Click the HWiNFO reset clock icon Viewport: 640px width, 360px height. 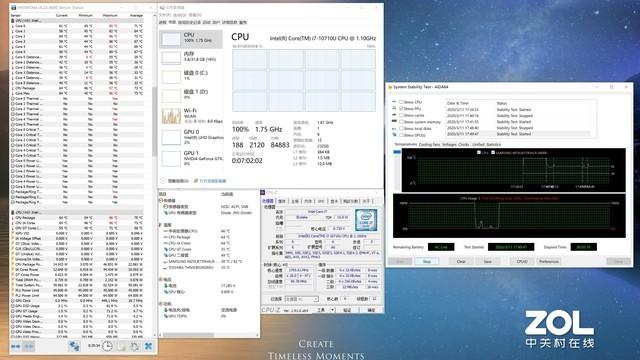point(107,346)
